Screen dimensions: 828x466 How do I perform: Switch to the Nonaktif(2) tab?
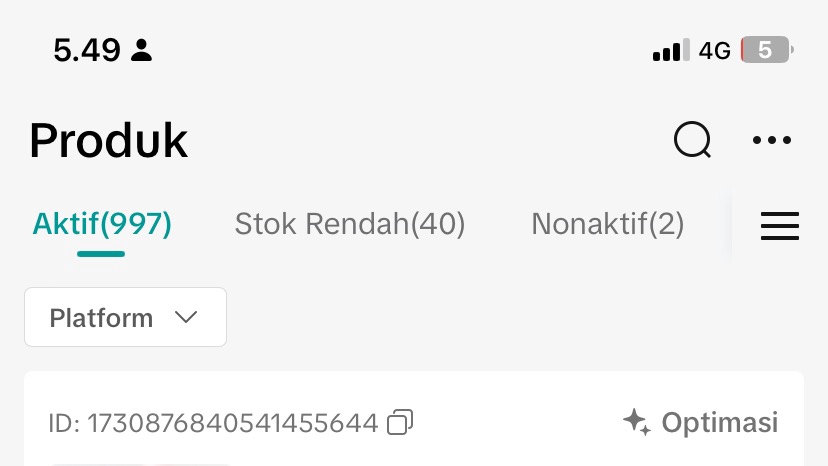[x=608, y=223]
